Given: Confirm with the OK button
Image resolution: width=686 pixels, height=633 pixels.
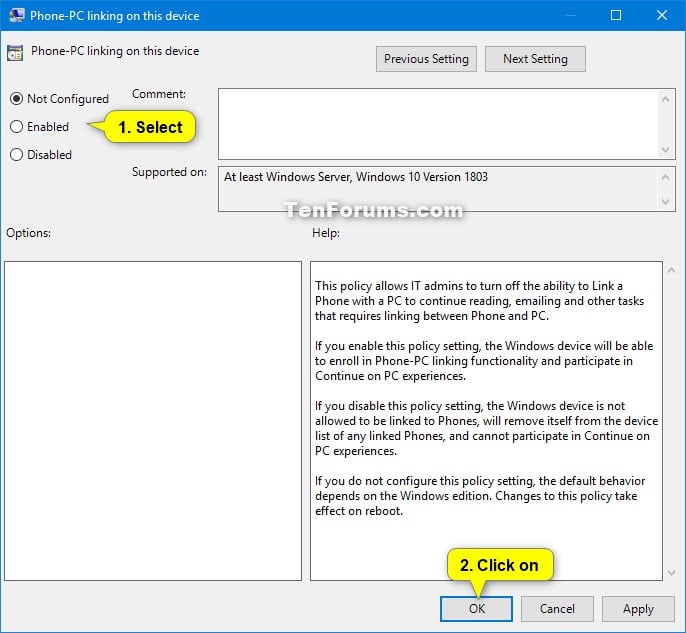Looking at the screenshot, I should pyautogui.click(x=476, y=609).
